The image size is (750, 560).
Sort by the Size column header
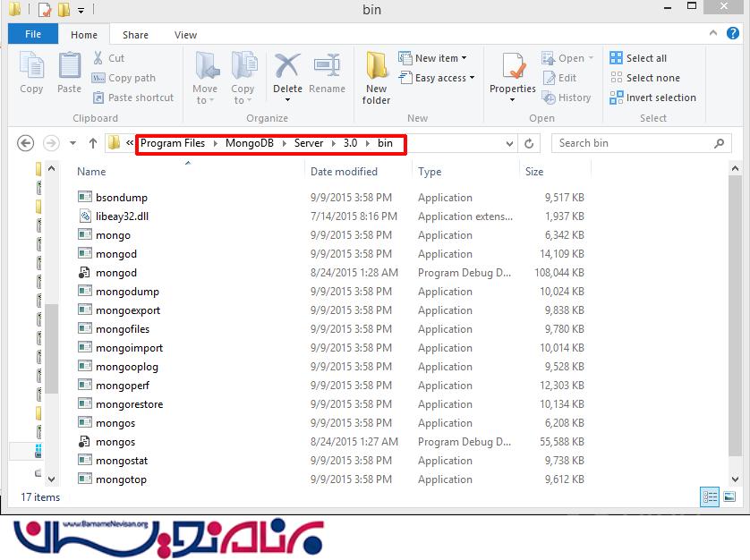tap(534, 171)
